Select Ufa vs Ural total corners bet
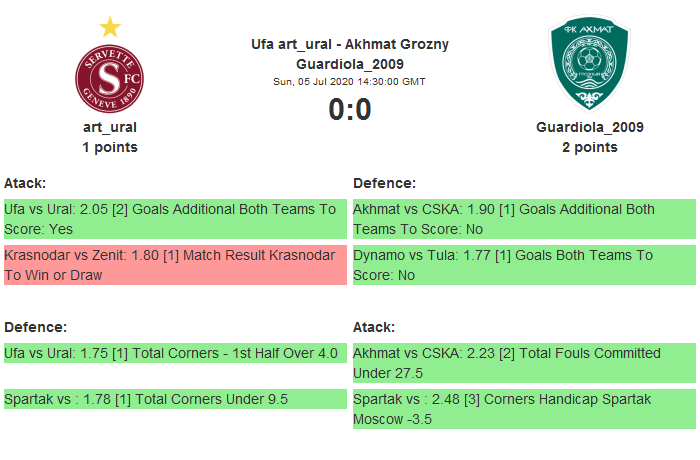 click(174, 353)
